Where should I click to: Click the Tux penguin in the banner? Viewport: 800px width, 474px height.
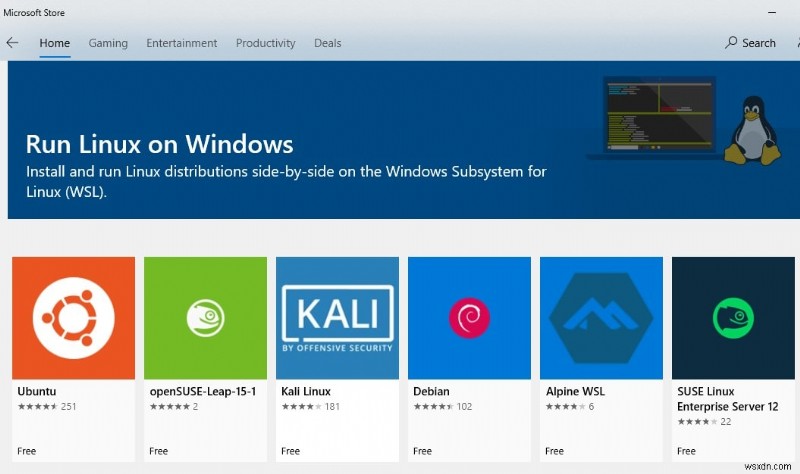[753, 131]
